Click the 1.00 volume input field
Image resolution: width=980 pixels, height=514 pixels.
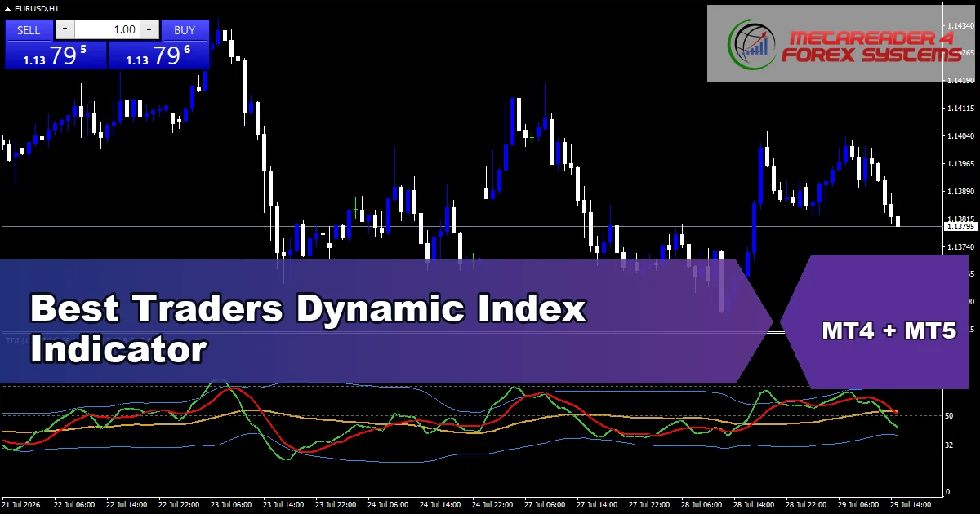(107, 30)
